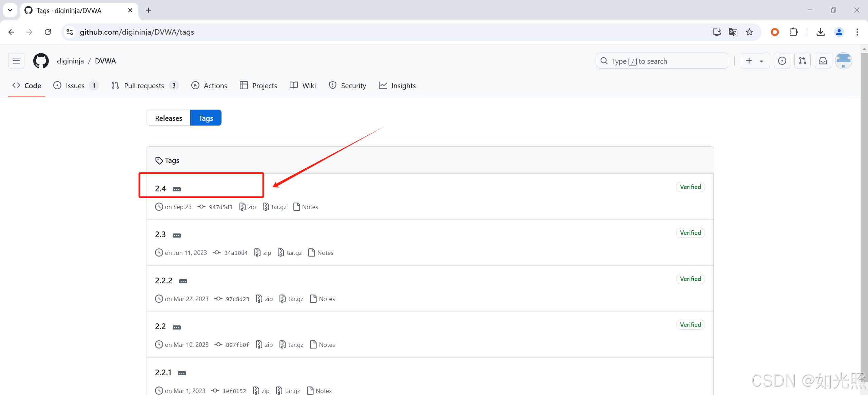
Task: Switch to the Releases tab
Action: coord(169,118)
